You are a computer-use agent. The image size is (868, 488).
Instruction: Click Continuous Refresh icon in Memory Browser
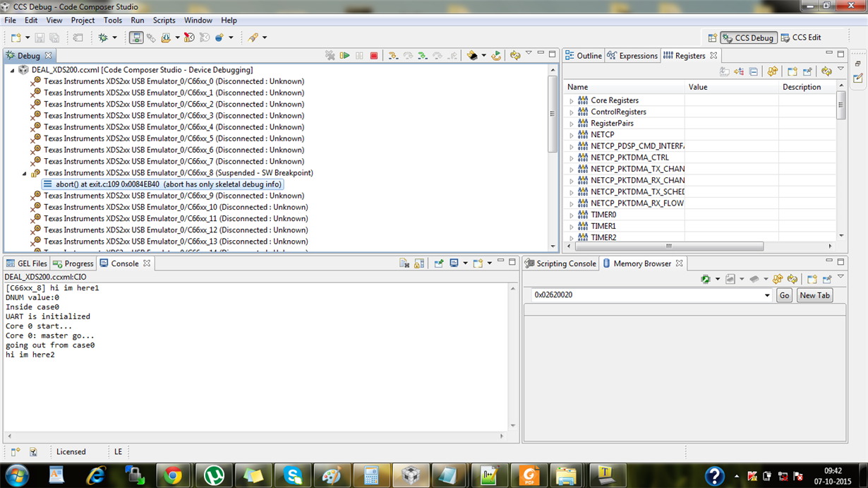pos(778,280)
